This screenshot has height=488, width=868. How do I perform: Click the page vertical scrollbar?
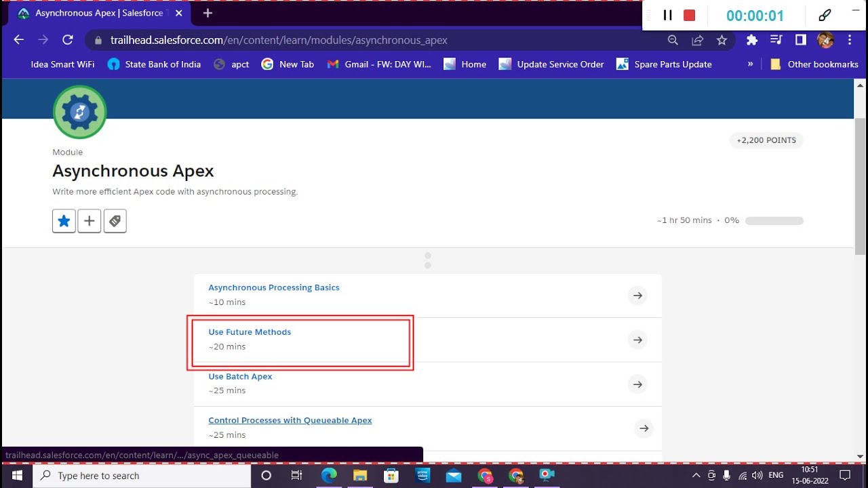point(860,186)
